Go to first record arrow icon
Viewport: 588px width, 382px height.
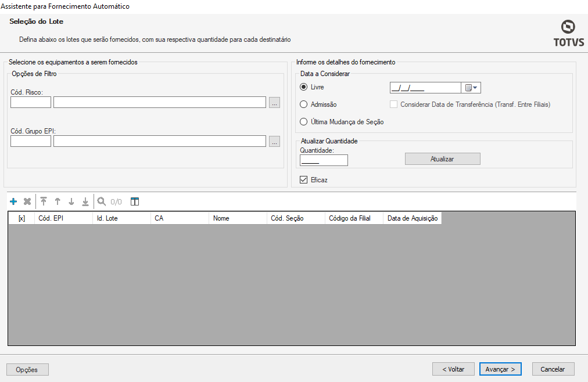(x=44, y=201)
